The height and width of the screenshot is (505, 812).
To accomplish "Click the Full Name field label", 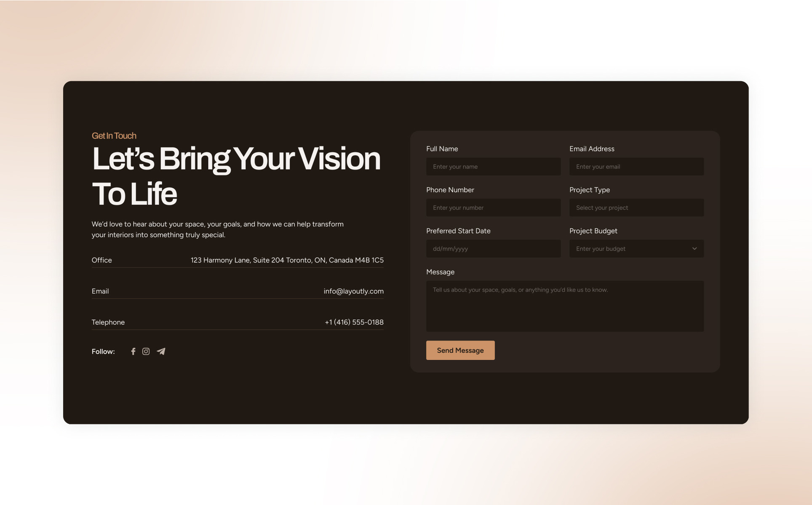I will tap(442, 149).
